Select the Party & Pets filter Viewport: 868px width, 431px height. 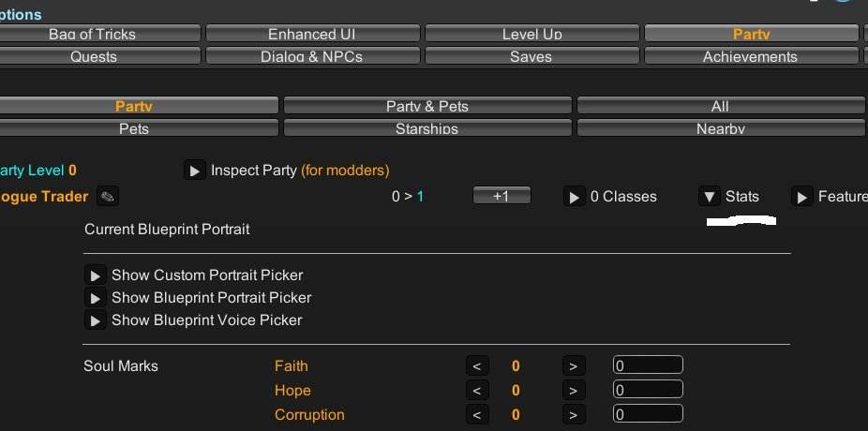427,106
